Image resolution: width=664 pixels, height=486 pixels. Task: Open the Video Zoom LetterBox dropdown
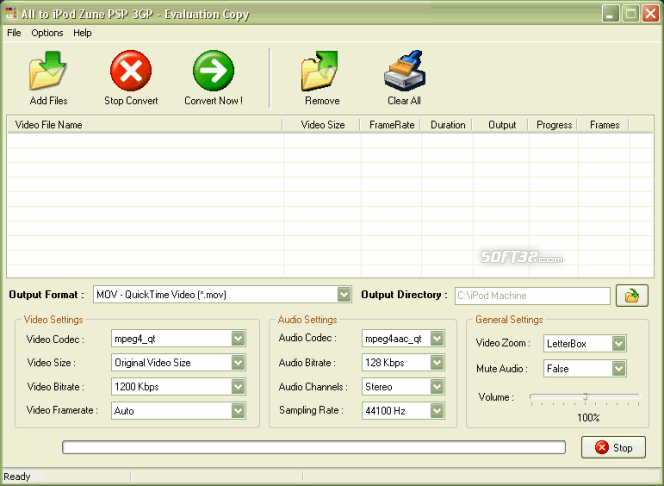619,343
